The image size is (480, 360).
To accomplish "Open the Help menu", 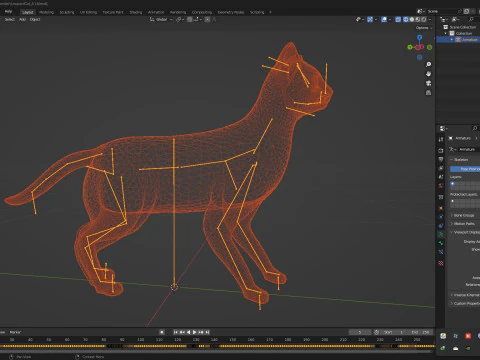I will [x=8, y=11].
